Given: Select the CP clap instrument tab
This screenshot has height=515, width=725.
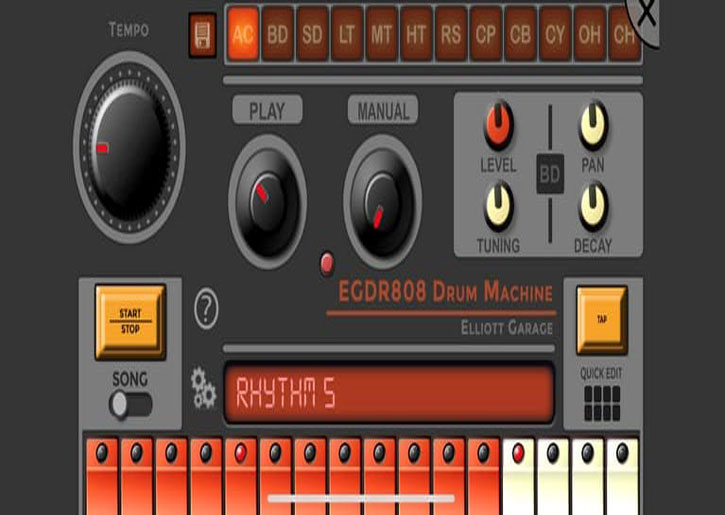Looking at the screenshot, I should coord(485,36).
